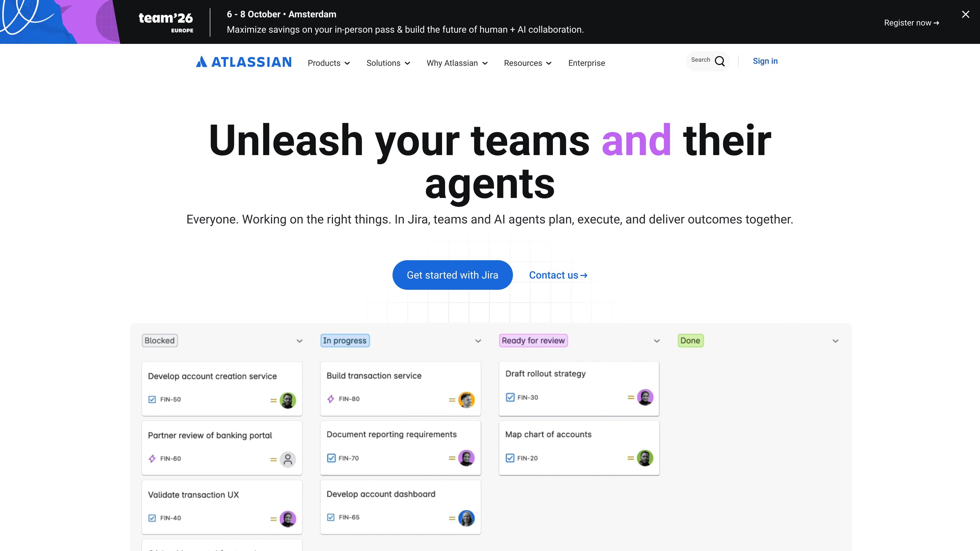Click the FIN-65 issue key
This screenshot has width=980, height=551.
pos(349,517)
